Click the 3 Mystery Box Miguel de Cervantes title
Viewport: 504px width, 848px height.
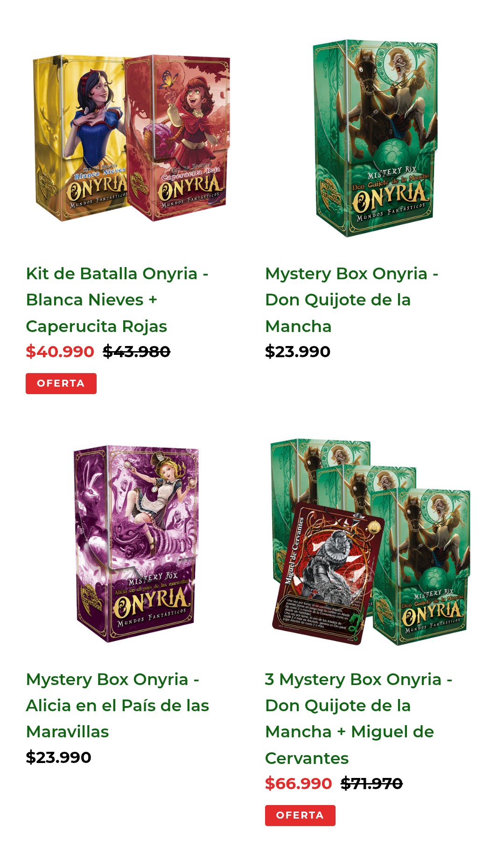358,719
